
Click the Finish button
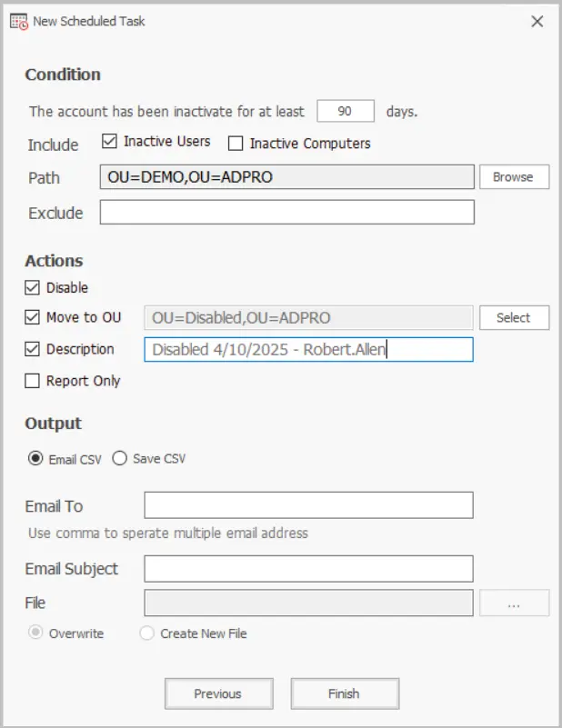(x=344, y=693)
